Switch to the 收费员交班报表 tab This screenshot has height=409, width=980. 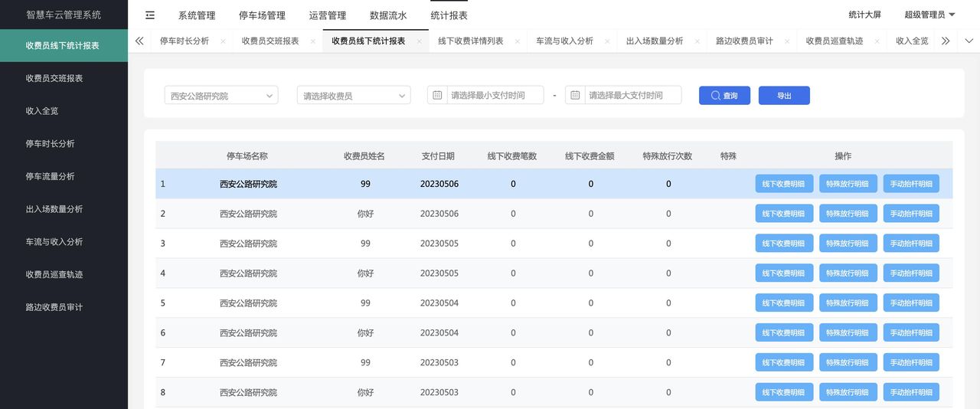coord(270,41)
